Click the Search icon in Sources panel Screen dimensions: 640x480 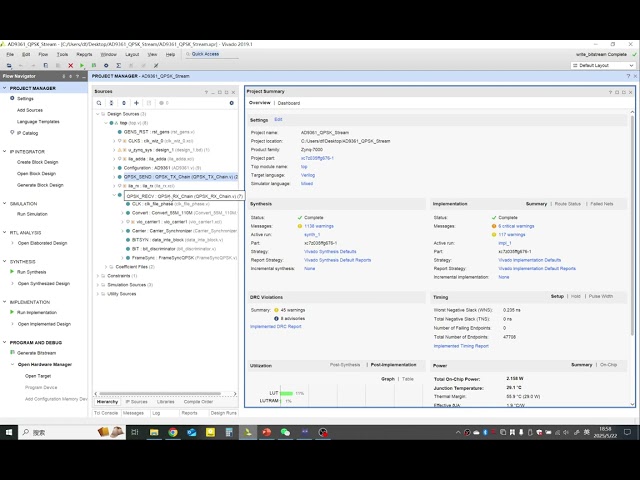[x=98, y=103]
